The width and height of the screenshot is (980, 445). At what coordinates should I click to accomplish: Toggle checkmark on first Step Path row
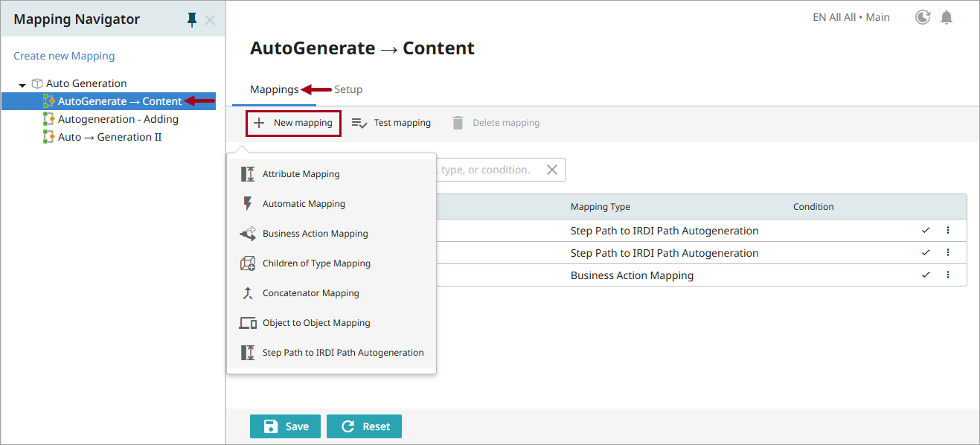(926, 231)
